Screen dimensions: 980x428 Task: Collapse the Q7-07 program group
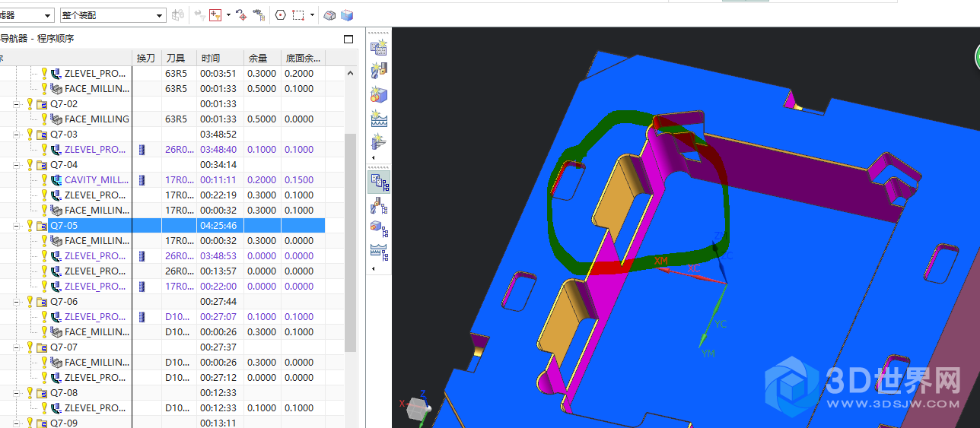pos(17,347)
